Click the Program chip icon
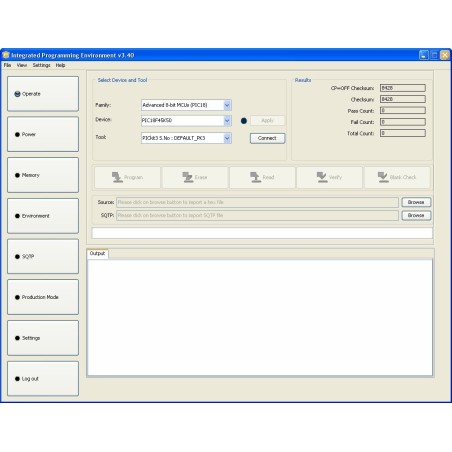This screenshot has width=452, height=452. 117,177
